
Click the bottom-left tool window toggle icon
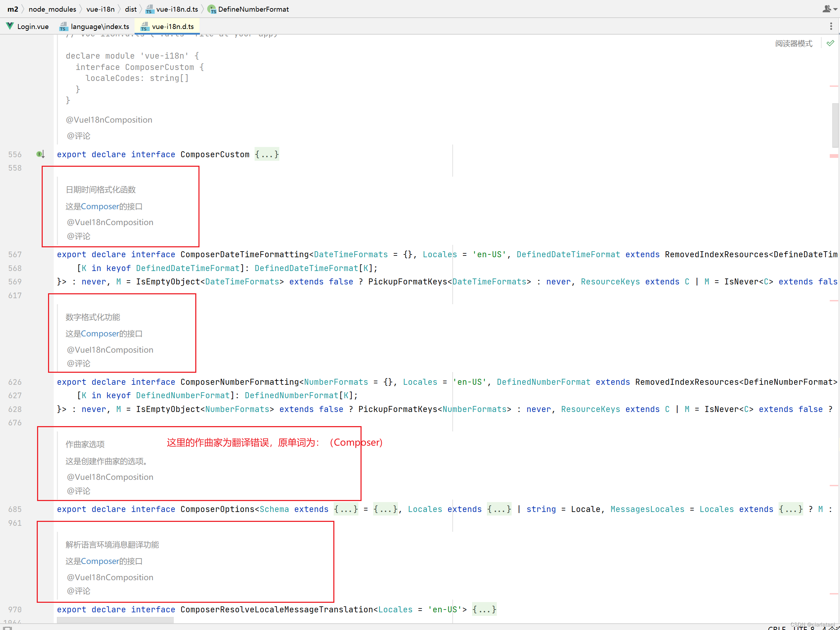(x=8, y=628)
